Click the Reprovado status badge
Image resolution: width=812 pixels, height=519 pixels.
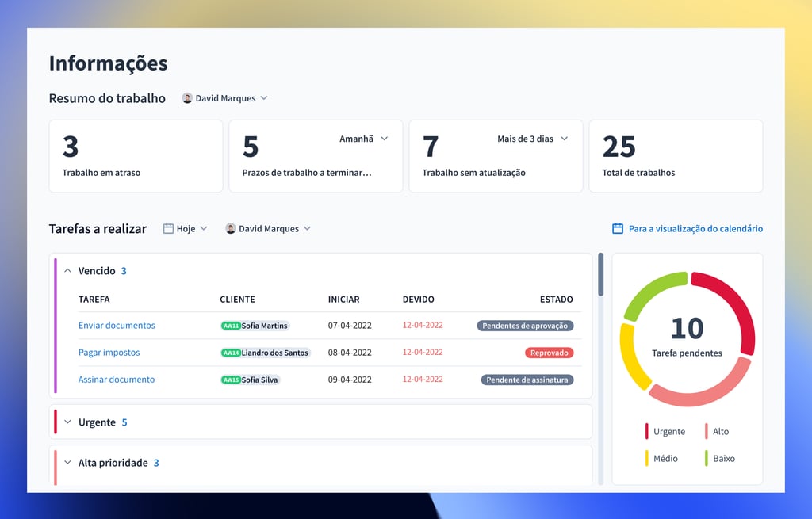549,353
